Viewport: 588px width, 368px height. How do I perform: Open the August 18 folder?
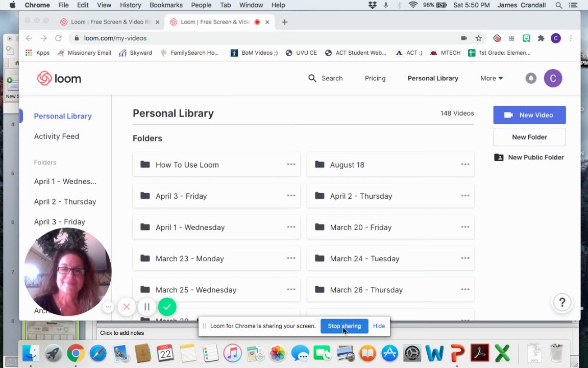click(x=390, y=165)
